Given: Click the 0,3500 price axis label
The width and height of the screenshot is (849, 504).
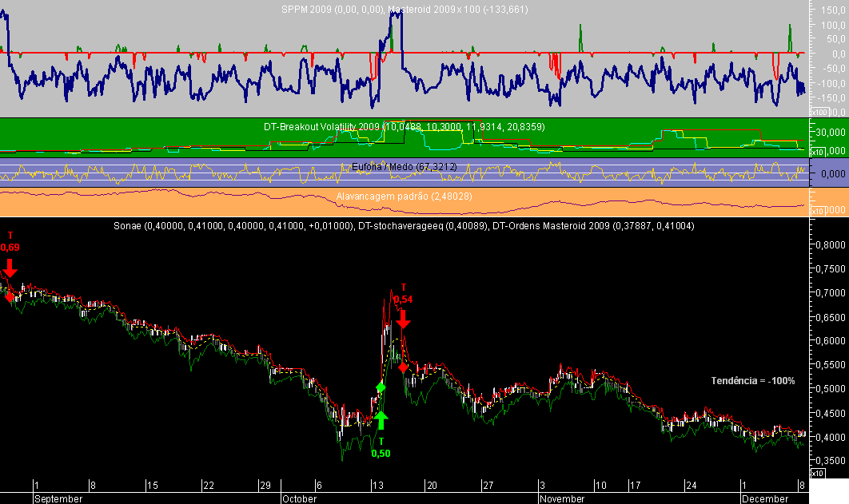Looking at the screenshot, I should click(831, 461).
